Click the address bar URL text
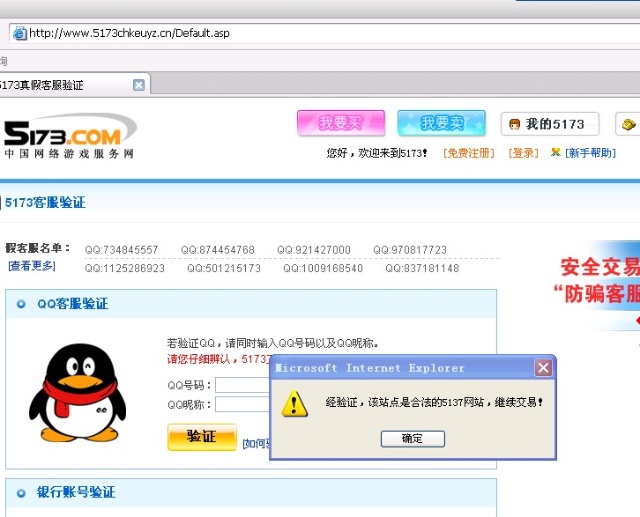Image resolution: width=640 pixels, height=517 pixels. [x=129, y=33]
